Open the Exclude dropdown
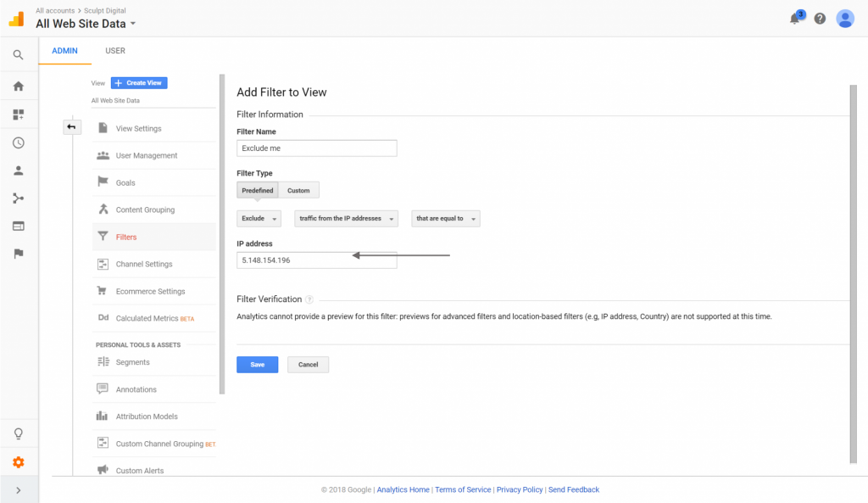868x503 pixels. coord(259,219)
